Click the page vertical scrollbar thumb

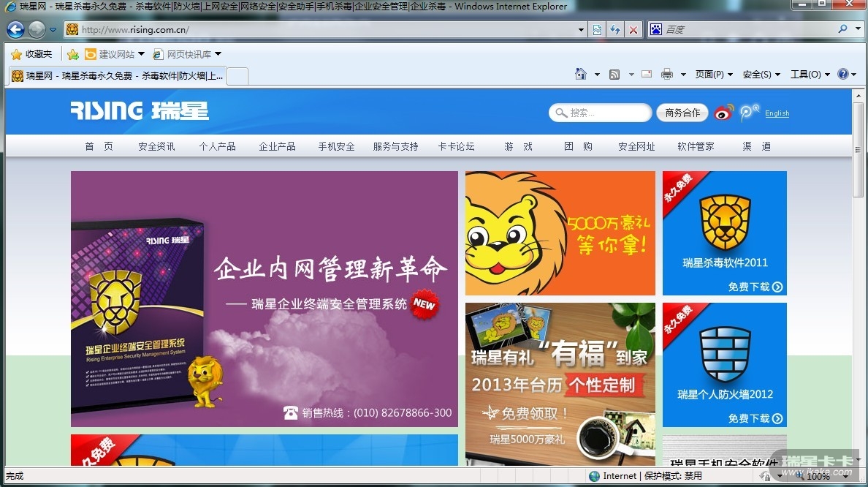point(858,149)
